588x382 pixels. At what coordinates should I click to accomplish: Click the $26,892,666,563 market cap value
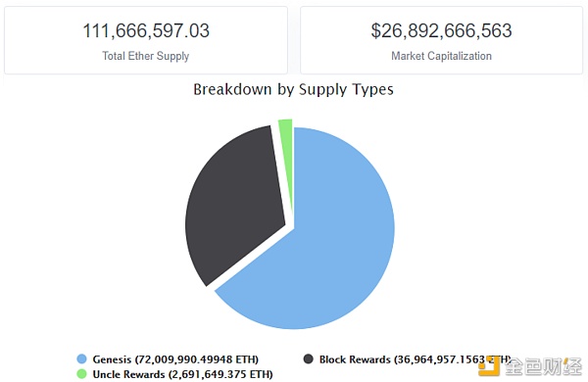pyautogui.click(x=441, y=30)
